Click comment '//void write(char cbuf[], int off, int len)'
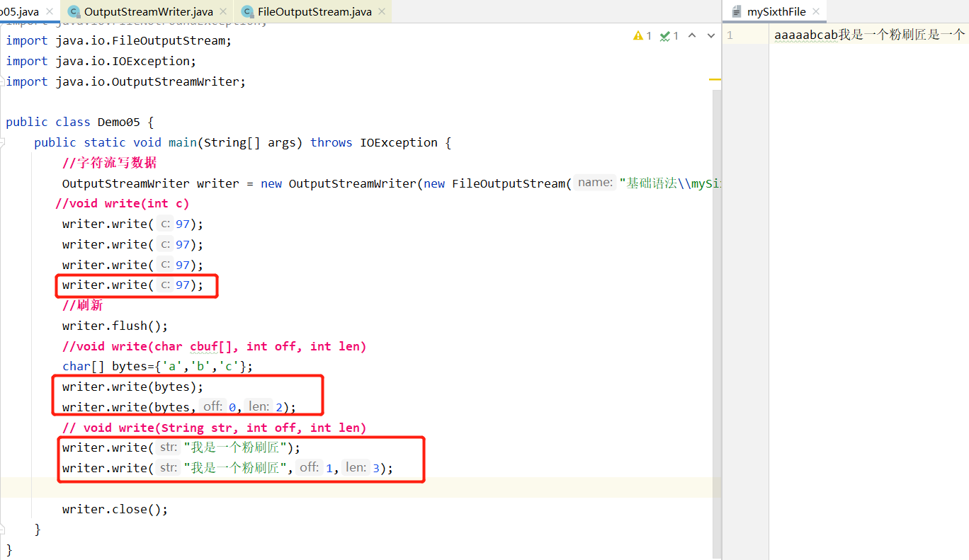This screenshot has width=969, height=560. pos(215,346)
